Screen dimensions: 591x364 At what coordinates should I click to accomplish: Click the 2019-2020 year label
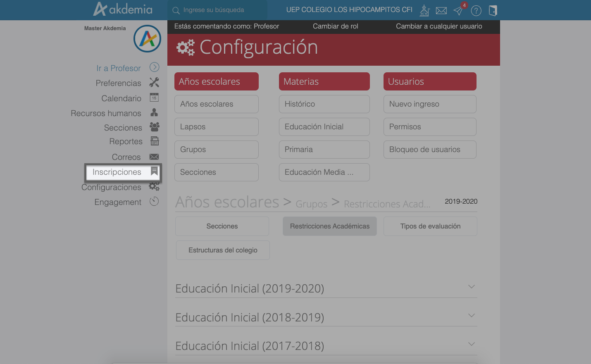coord(461,202)
